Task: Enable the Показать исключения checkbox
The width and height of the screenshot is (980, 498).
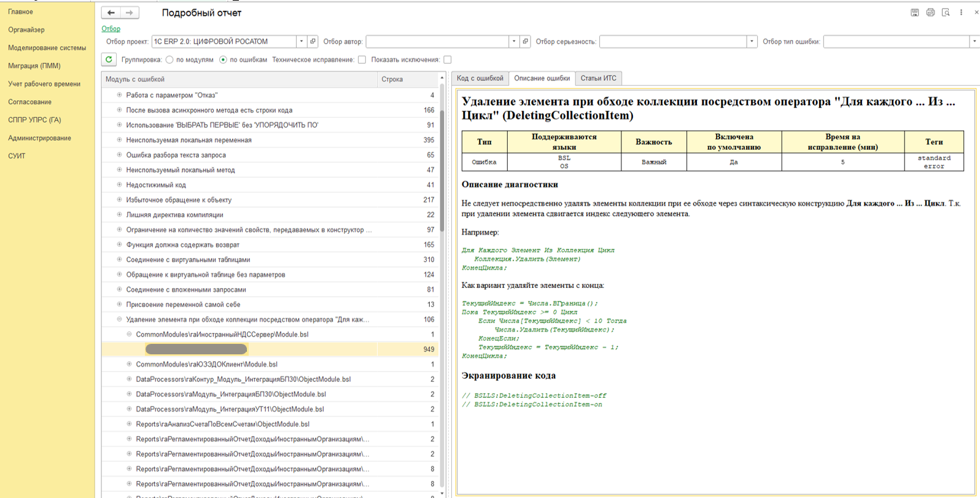Action: pyautogui.click(x=448, y=60)
